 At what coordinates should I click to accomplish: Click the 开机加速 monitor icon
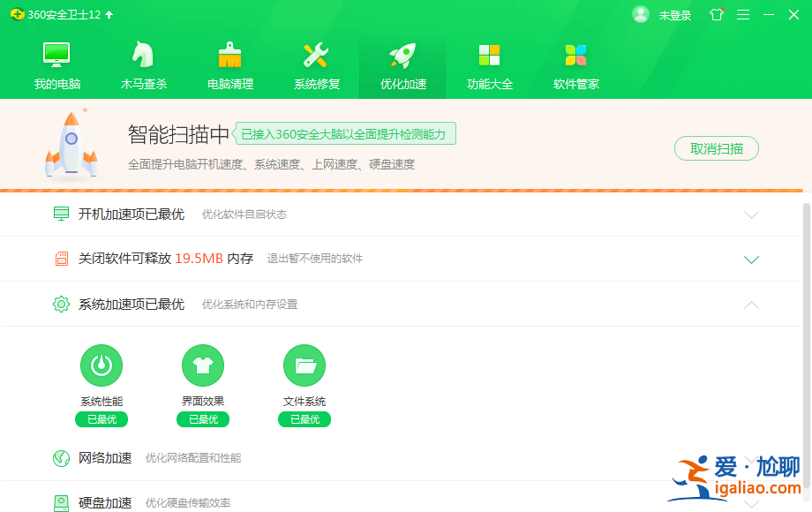(x=61, y=214)
